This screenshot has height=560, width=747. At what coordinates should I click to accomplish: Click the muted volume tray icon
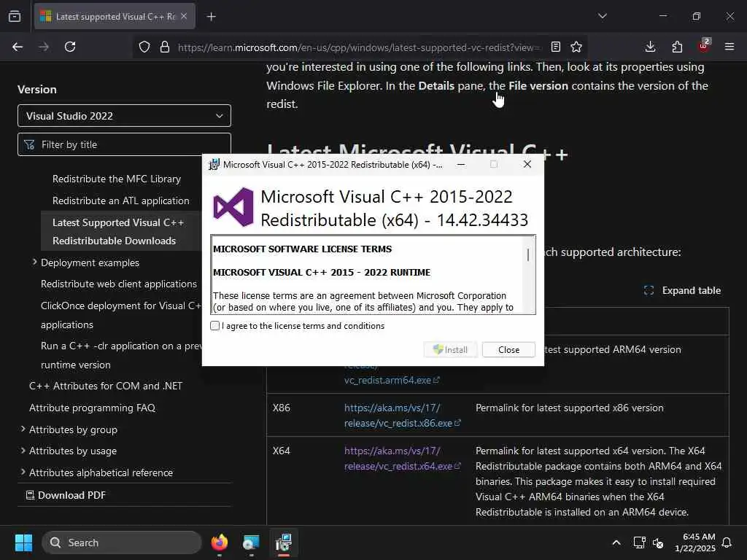click(658, 542)
